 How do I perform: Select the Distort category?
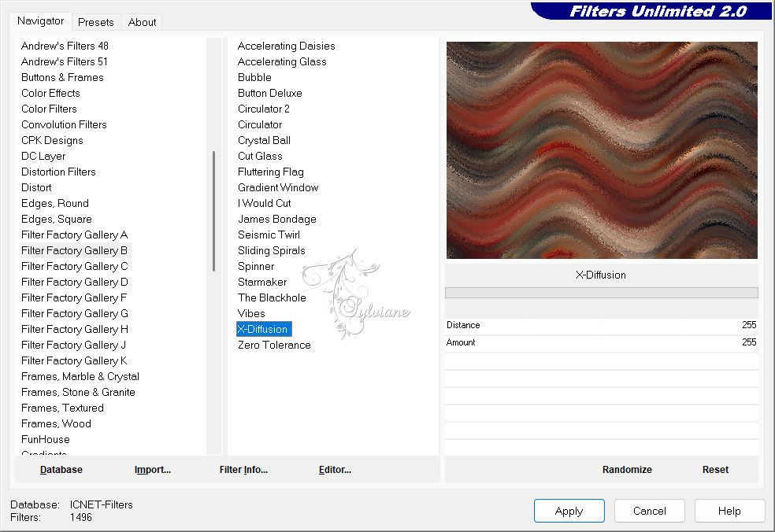tap(36, 188)
